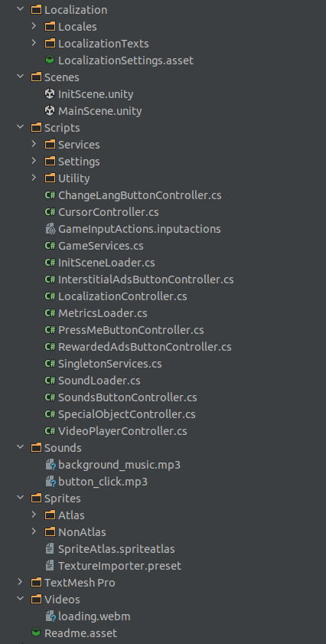Click the Unity icon beside InitScene.unity
The width and height of the screenshot is (326, 644).
[50, 94]
